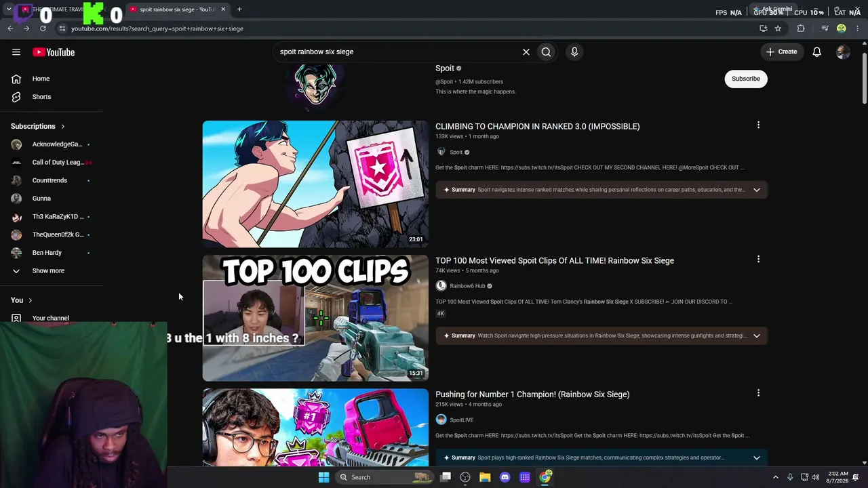
Task: Open YouTube notifications bell
Action: coord(817,52)
